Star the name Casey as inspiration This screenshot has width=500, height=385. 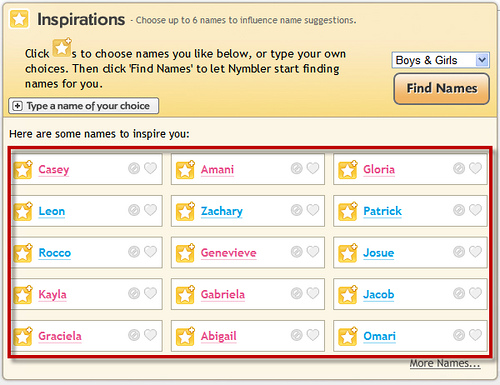23,169
